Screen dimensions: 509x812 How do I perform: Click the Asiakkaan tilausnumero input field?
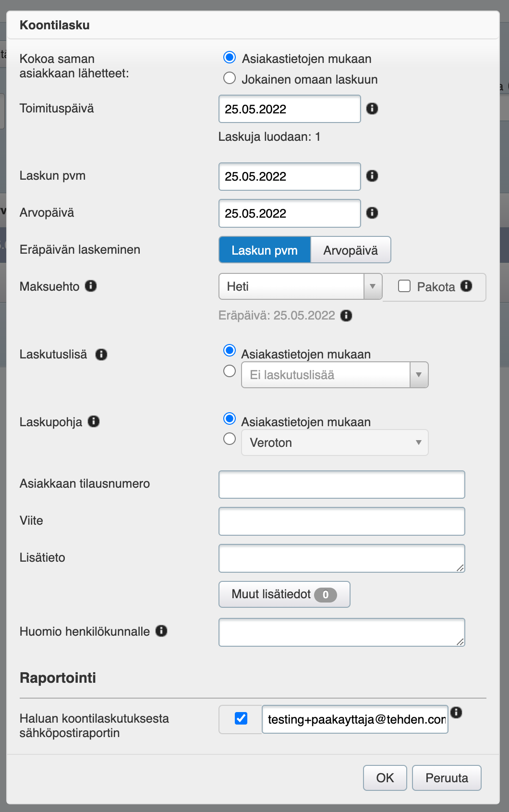click(341, 484)
